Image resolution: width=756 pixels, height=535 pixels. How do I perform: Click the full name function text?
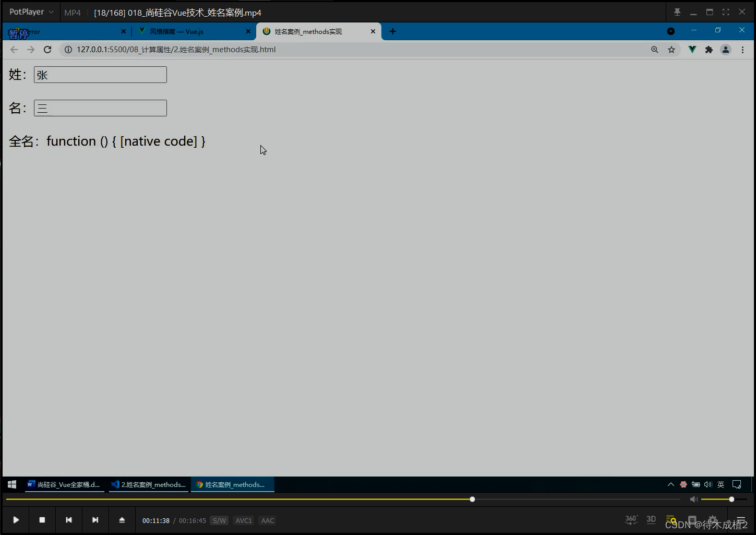pos(126,141)
